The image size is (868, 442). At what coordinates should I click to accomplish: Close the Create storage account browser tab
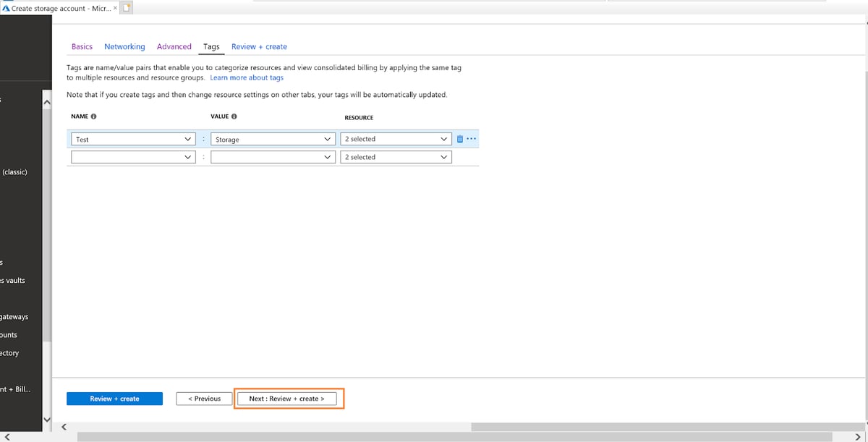pos(115,8)
